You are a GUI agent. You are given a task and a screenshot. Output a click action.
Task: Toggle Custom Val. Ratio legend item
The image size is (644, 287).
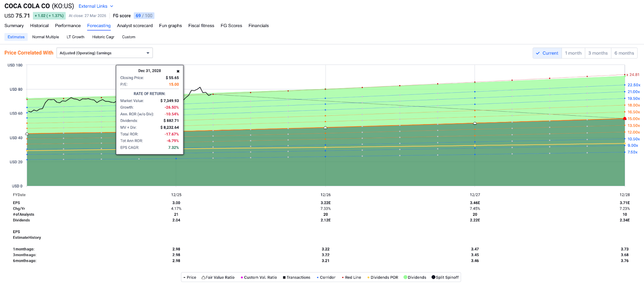coord(259,277)
